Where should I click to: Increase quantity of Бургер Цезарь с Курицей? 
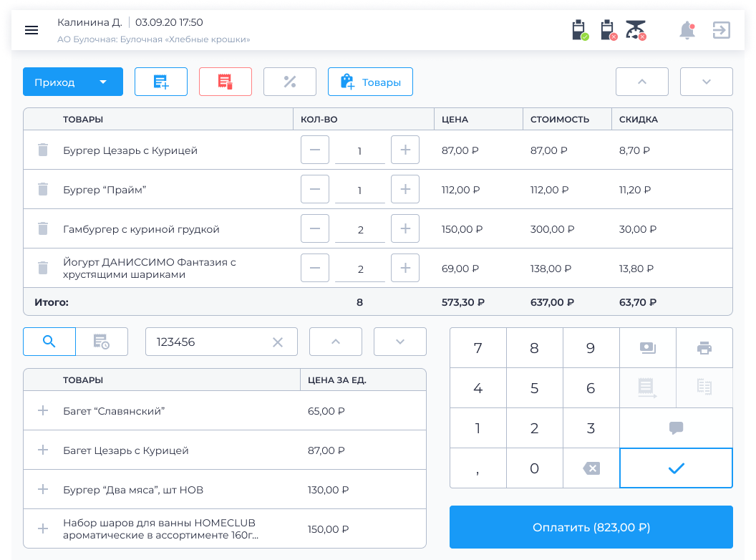(405, 150)
